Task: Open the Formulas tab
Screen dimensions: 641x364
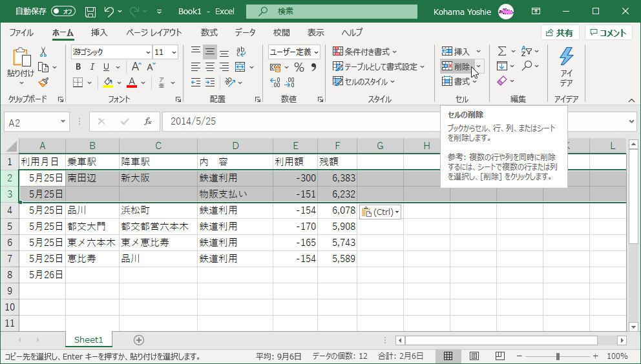Action: (209, 33)
